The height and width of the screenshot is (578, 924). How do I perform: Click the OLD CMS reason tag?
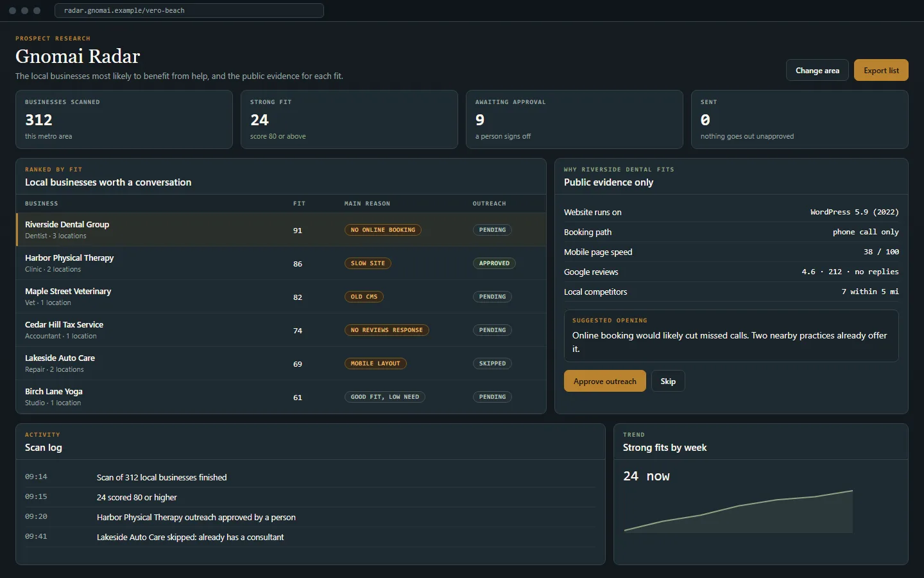(364, 297)
